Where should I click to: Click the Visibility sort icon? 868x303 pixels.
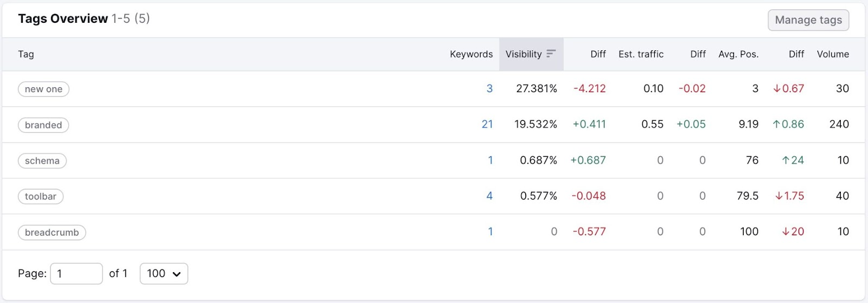(x=551, y=54)
